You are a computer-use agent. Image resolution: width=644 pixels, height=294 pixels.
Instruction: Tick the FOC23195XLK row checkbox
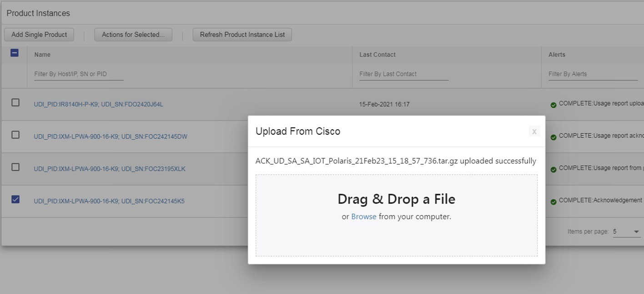pos(15,167)
